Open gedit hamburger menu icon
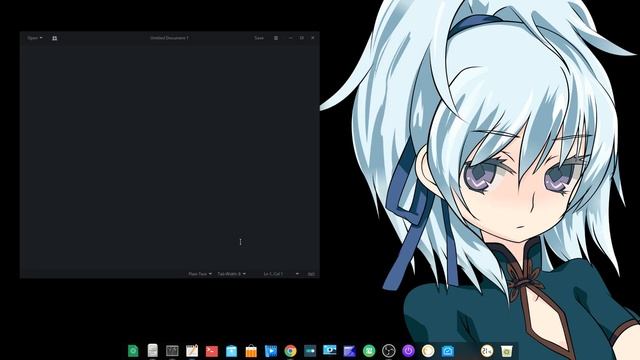 tap(276, 38)
